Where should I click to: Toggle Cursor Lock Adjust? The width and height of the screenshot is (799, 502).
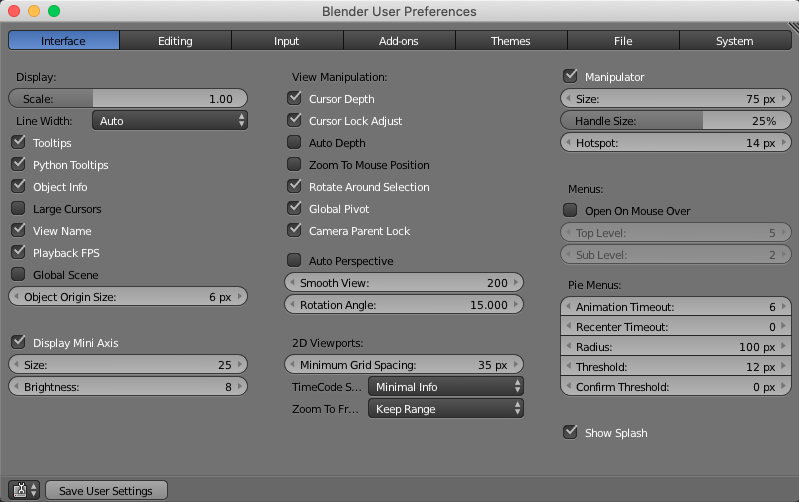[x=294, y=120]
